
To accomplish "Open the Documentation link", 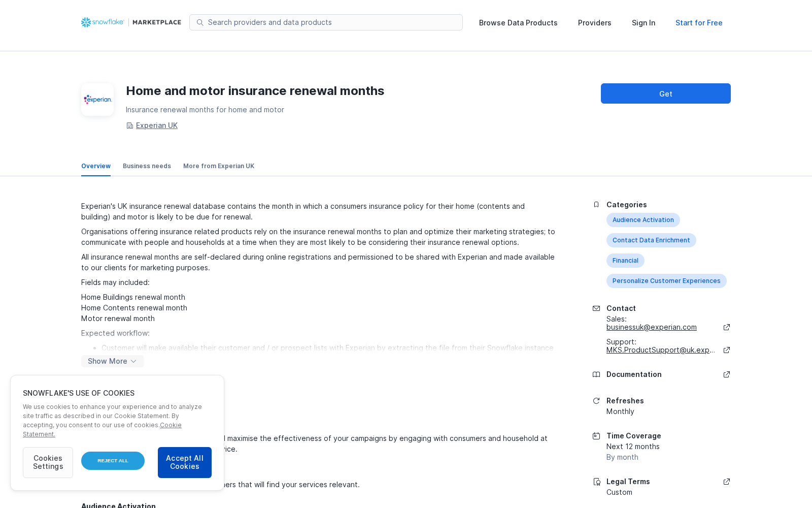I will [x=634, y=374].
